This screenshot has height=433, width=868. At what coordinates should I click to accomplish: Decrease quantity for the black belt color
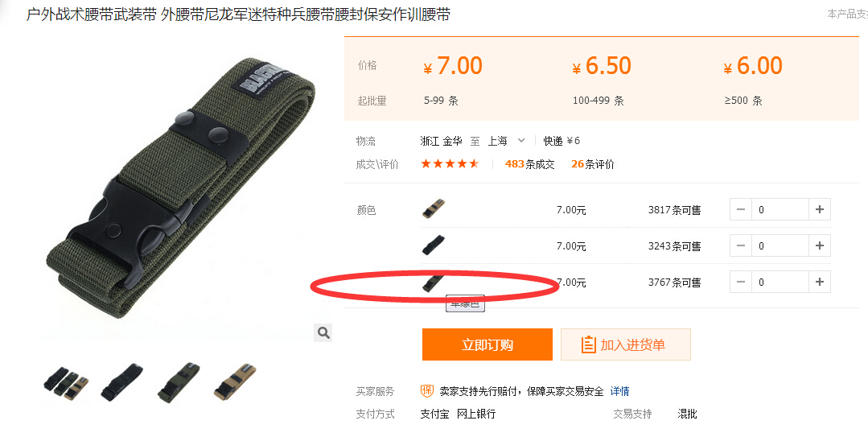[741, 245]
